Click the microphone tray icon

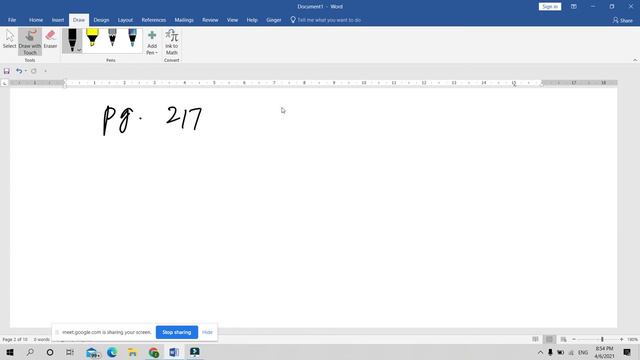click(x=550, y=352)
